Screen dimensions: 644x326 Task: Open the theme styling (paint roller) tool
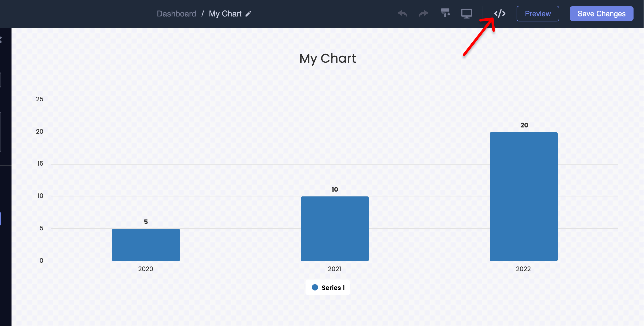[445, 13]
